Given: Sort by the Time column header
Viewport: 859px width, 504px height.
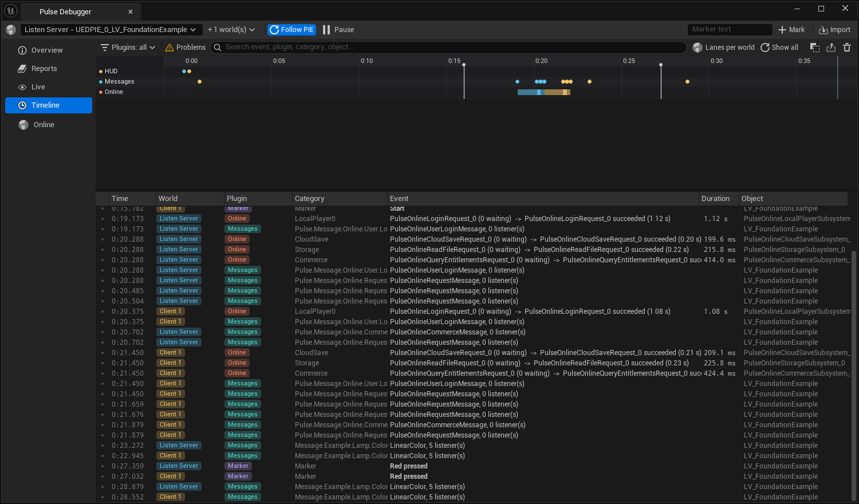Looking at the screenshot, I should click(132, 199).
